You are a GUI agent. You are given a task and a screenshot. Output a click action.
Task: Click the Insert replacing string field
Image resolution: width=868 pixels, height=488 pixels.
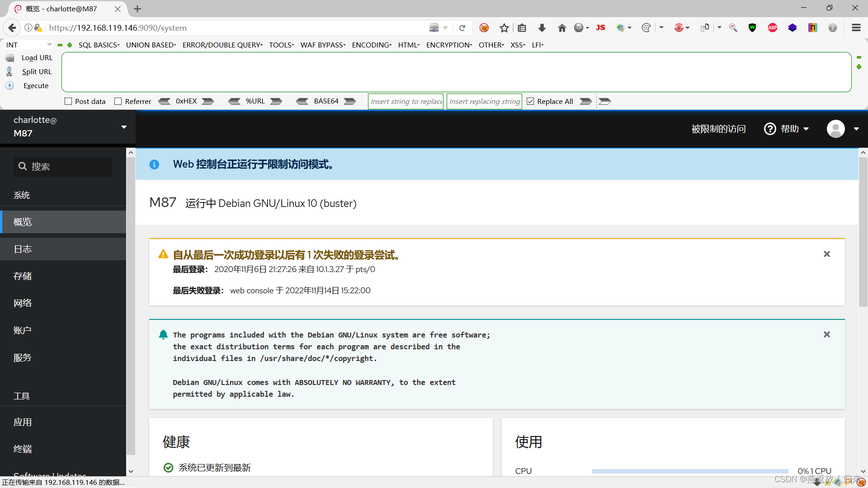point(484,101)
